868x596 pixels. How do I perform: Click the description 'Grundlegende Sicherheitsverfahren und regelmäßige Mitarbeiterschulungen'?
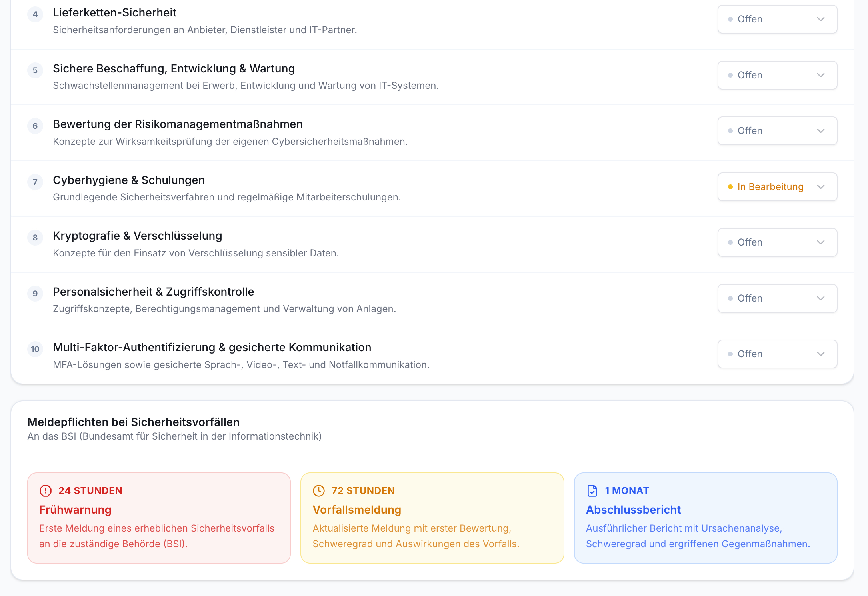tap(227, 197)
